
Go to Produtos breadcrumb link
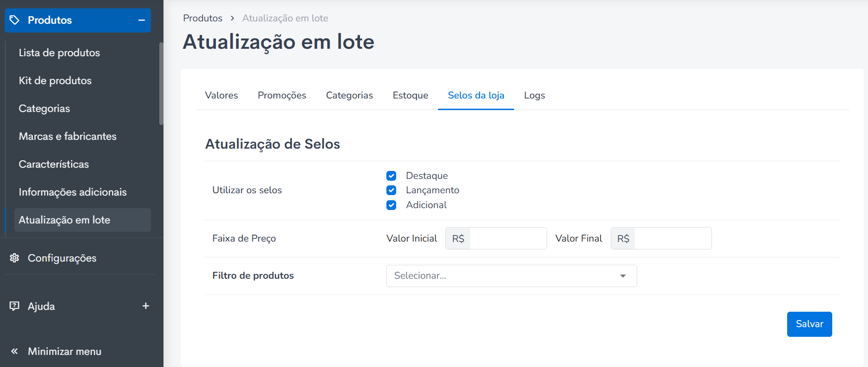[202, 18]
